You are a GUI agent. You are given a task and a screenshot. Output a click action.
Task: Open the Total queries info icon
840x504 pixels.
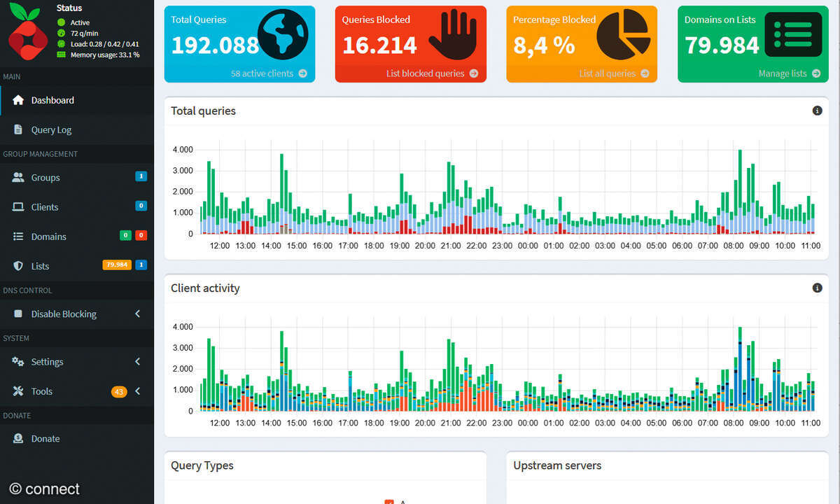pos(816,110)
